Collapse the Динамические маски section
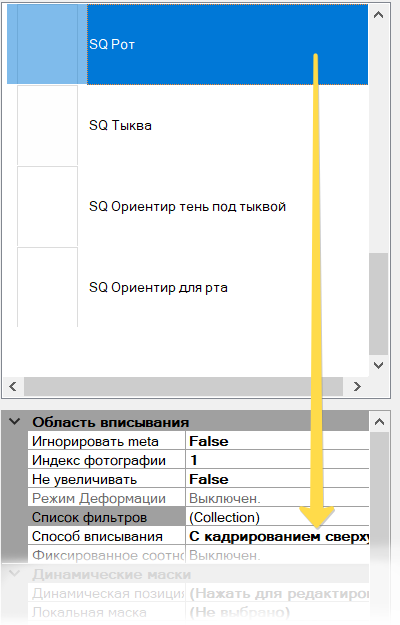Viewport: 400px width, 625px height. coord(15,574)
